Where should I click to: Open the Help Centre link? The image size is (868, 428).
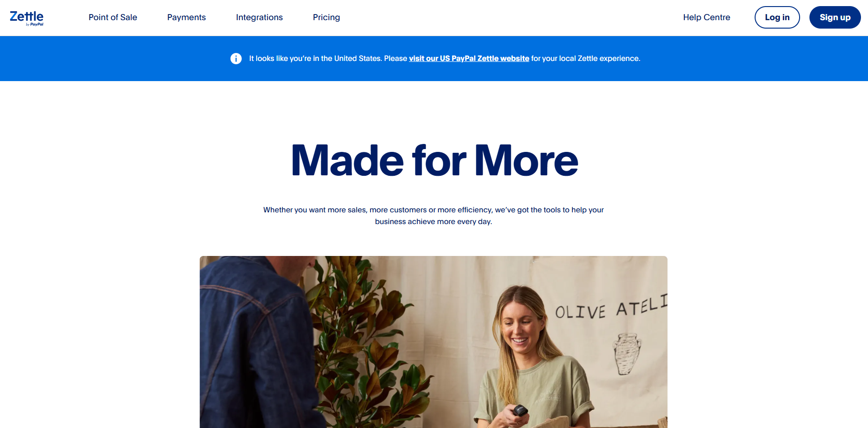point(706,17)
